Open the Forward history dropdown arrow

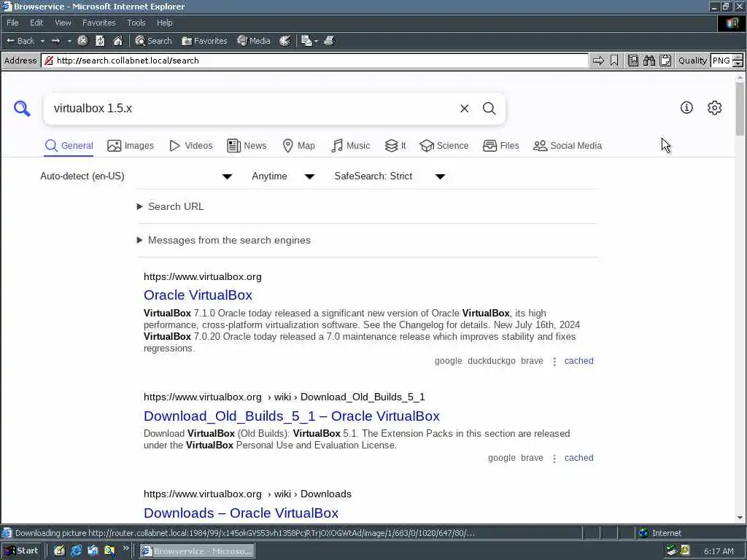point(69,41)
